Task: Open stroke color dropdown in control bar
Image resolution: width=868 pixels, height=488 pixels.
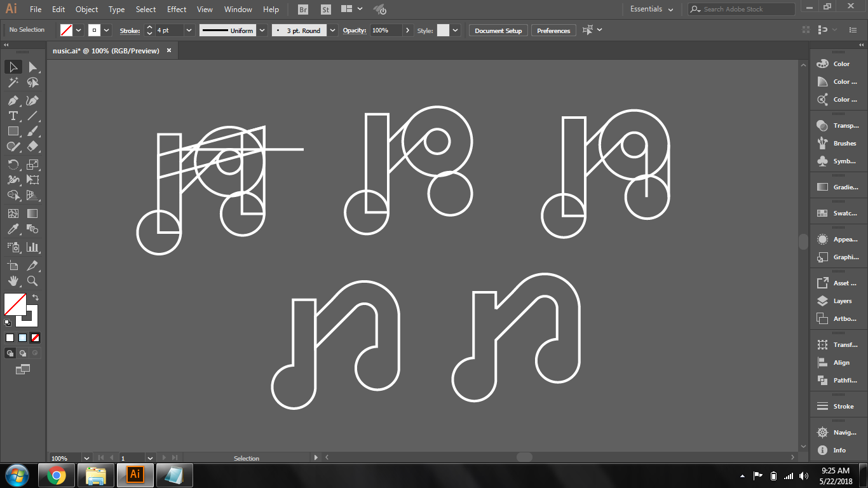Action: pos(107,30)
